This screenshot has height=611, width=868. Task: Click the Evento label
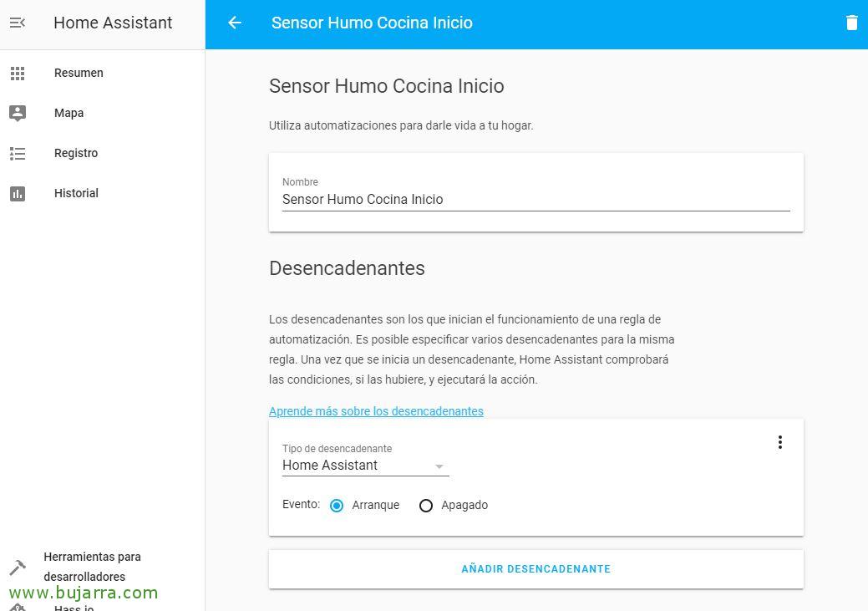[x=301, y=505]
